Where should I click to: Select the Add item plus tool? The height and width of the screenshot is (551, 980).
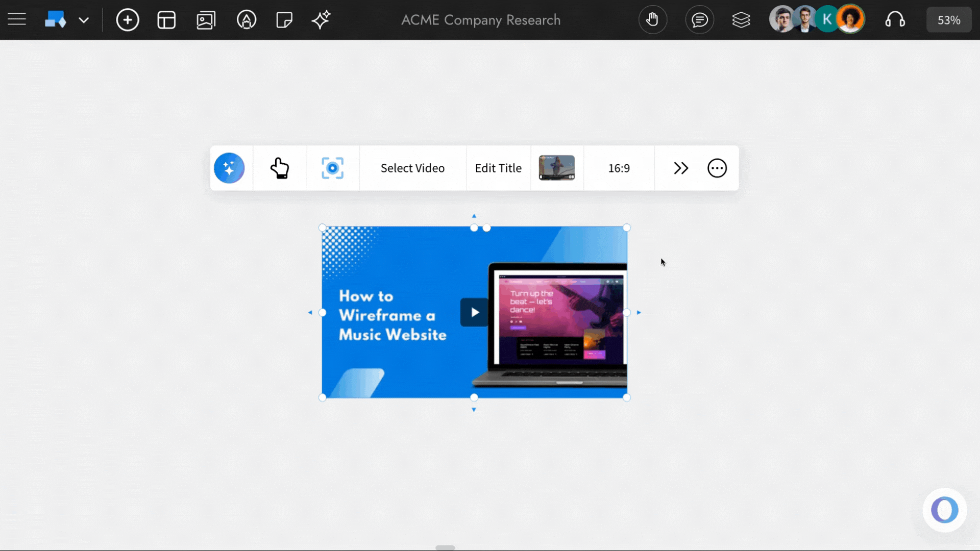(x=127, y=19)
